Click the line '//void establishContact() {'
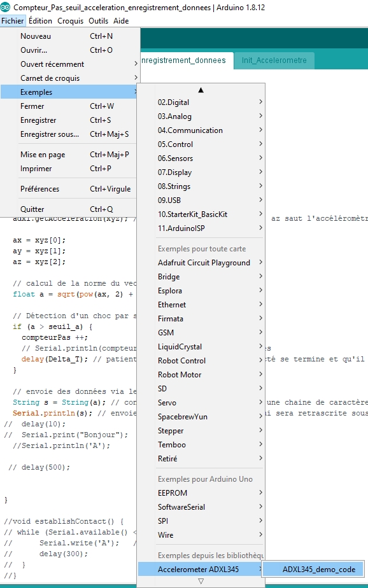 pyautogui.click(x=64, y=521)
